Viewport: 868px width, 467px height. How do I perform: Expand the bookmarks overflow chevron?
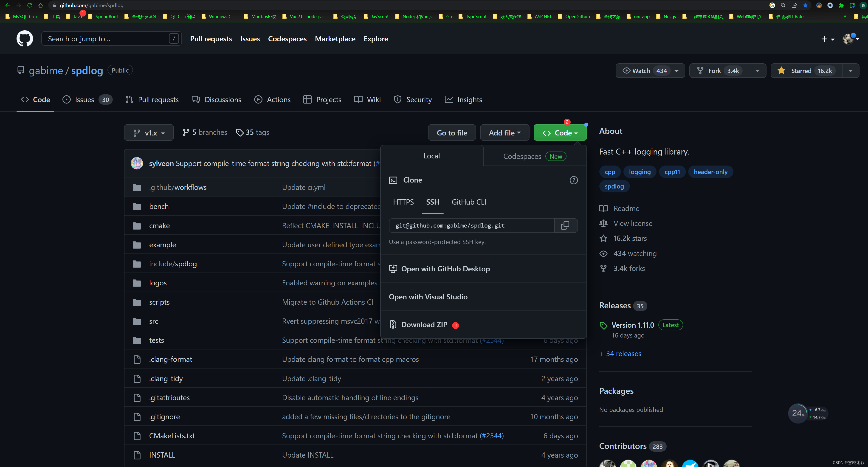pyautogui.click(x=845, y=16)
